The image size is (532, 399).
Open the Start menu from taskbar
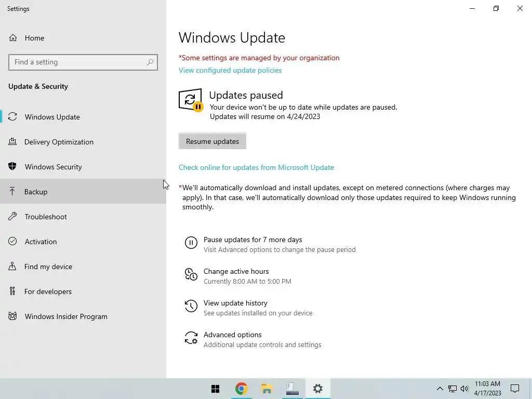216,389
